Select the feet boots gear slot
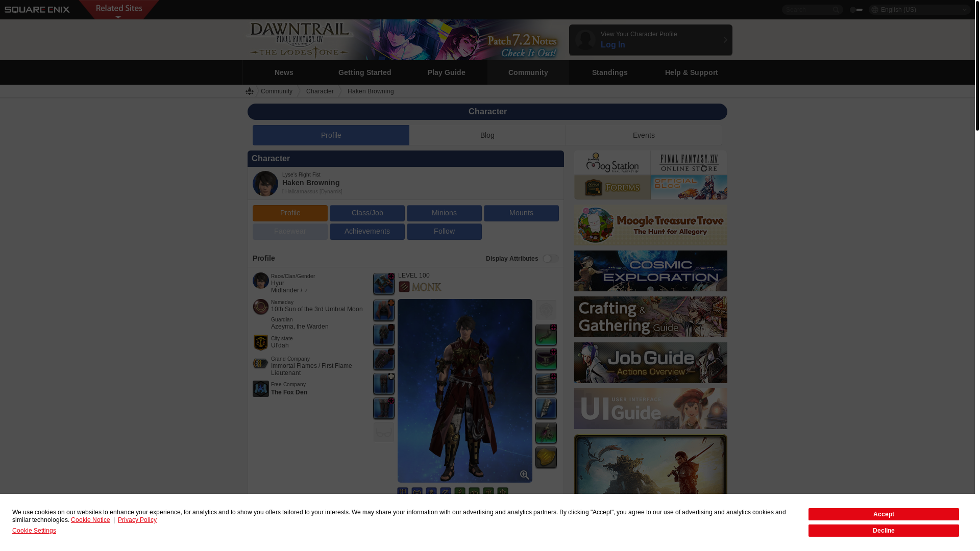 point(384,408)
